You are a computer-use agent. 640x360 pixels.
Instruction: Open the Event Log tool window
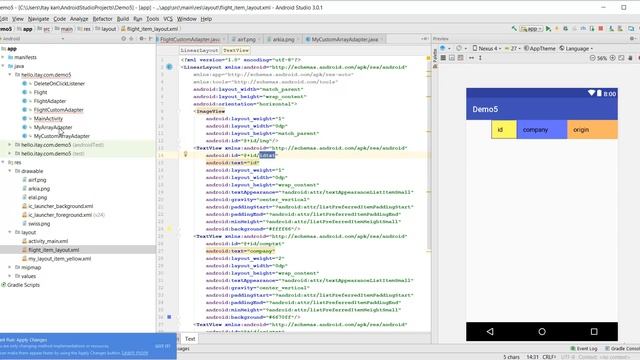[584, 349]
